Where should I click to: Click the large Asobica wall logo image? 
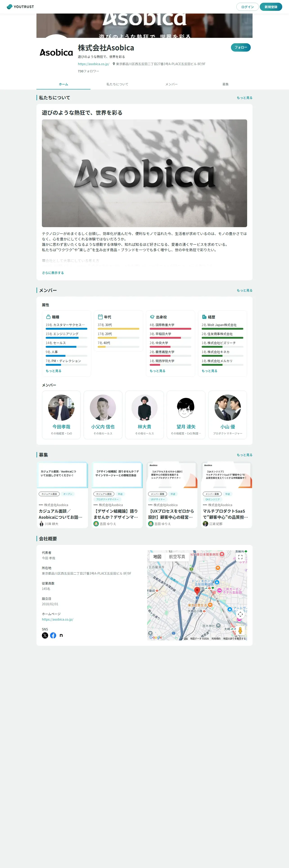coord(144,173)
